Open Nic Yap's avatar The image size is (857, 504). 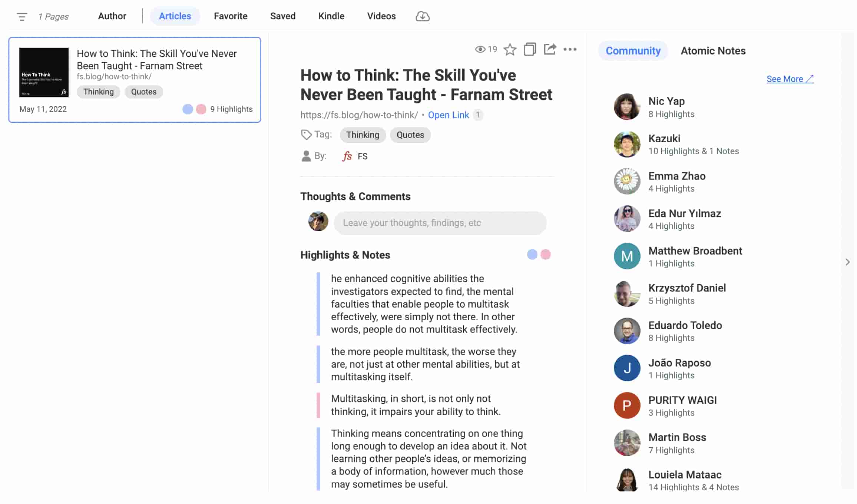coord(627,107)
